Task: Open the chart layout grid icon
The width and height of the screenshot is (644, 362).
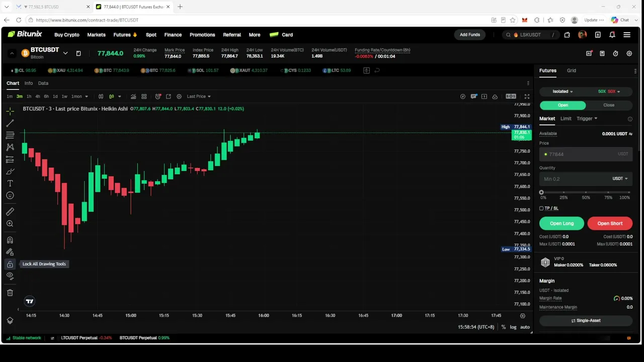Action: point(144,97)
